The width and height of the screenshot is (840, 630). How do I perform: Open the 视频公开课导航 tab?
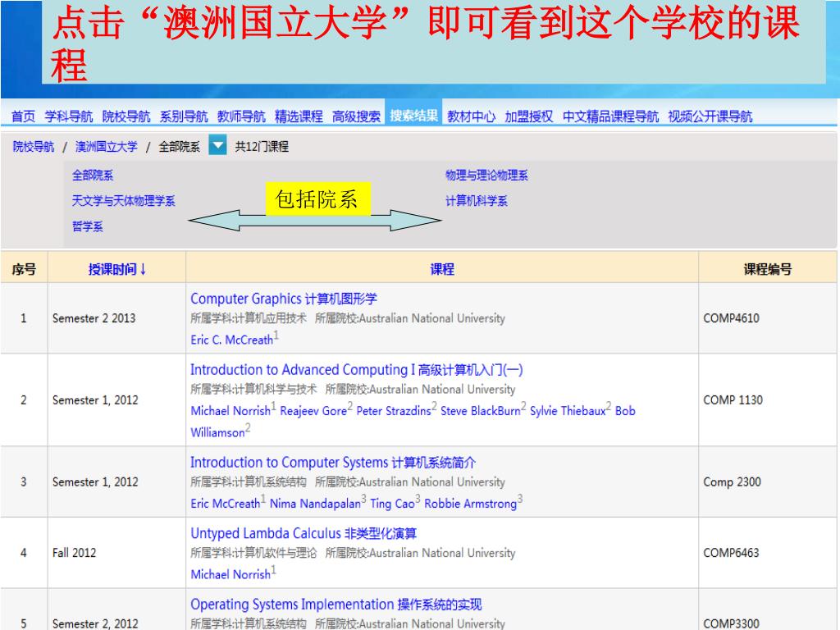pyautogui.click(x=710, y=116)
